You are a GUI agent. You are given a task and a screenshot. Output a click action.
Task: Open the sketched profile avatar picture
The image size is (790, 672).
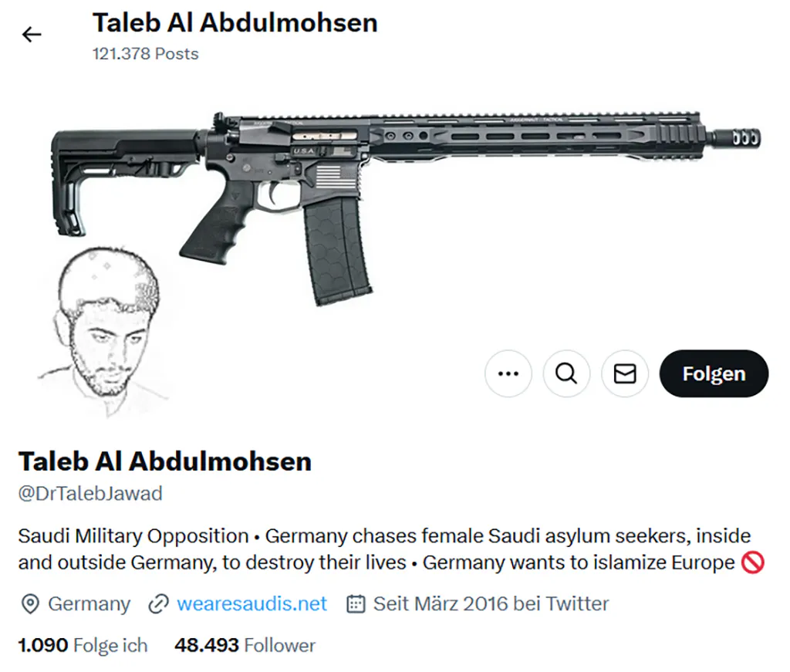(x=99, y=332)
